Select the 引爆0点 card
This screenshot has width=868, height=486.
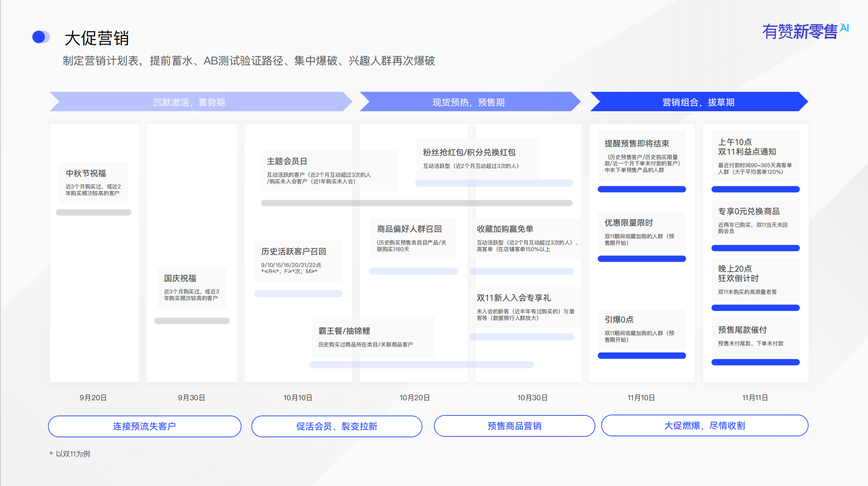coord(641,329)
